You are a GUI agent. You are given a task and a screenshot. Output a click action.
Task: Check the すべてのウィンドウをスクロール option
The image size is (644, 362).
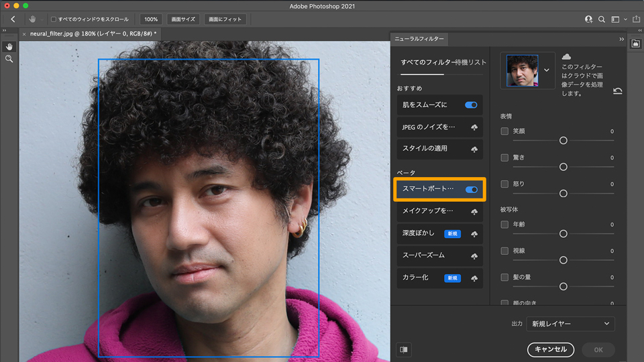tap(54, 19)
